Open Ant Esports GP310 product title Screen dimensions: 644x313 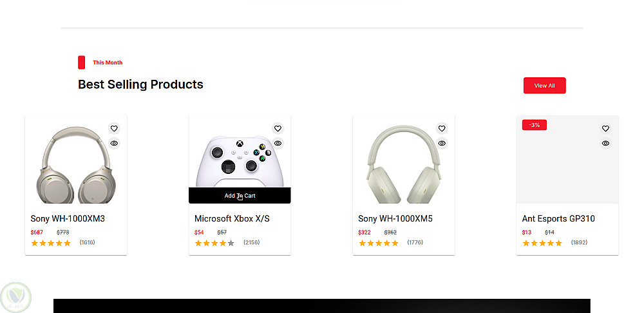click(558, 219)
